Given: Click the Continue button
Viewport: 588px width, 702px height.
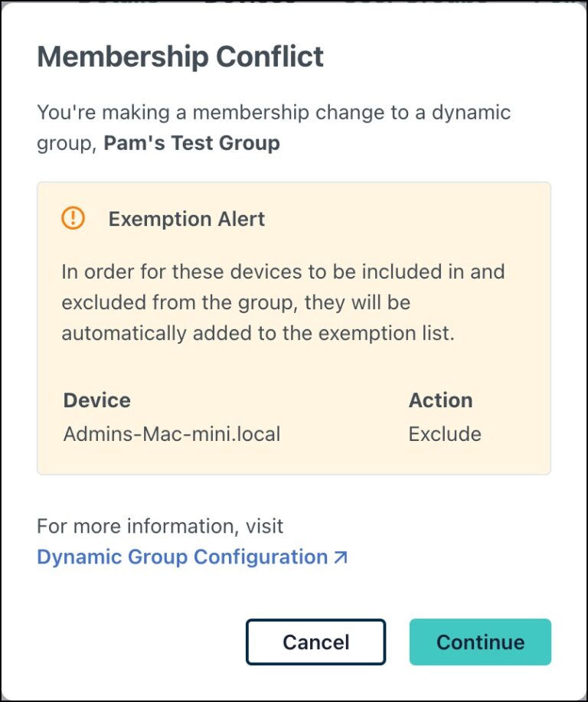Looking at the screenshot, I should click(480, 642).
